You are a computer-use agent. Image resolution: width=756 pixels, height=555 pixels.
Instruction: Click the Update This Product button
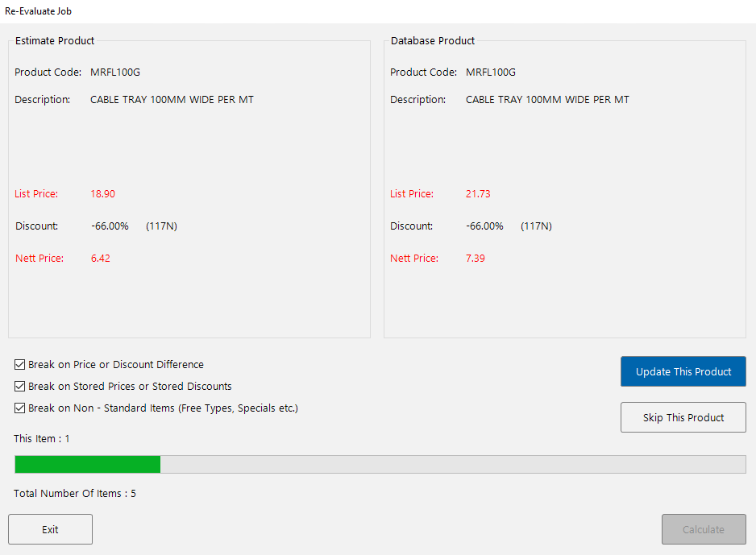click(x=683, y=371)
